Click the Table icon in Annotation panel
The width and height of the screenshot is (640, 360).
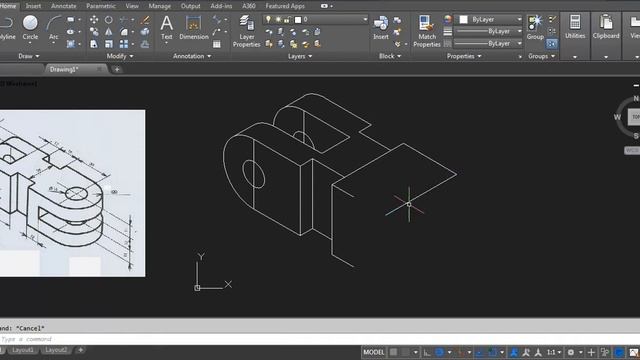tap(217, 44)
